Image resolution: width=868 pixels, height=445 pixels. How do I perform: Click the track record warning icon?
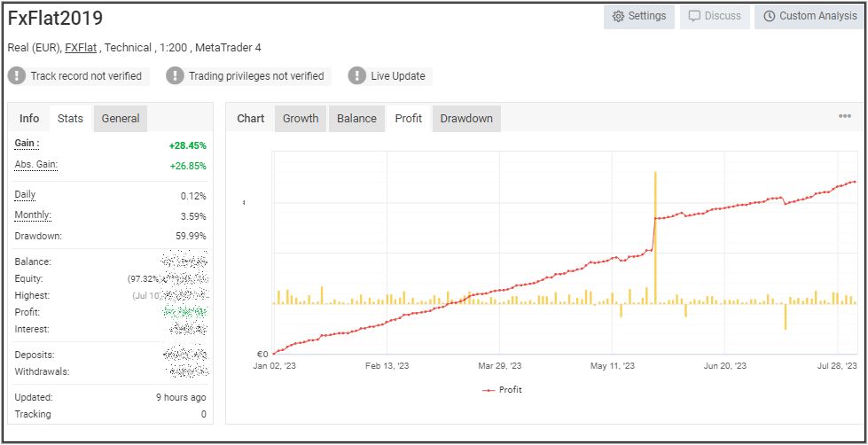[17, 76]
